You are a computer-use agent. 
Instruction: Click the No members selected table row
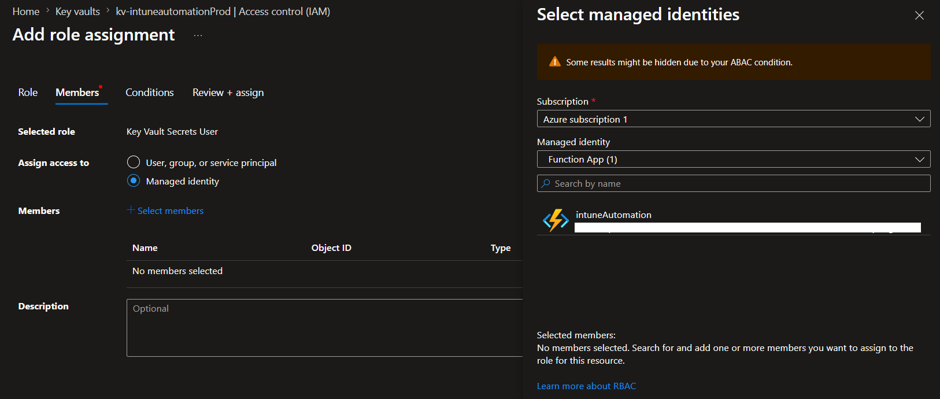pos(324,271)
